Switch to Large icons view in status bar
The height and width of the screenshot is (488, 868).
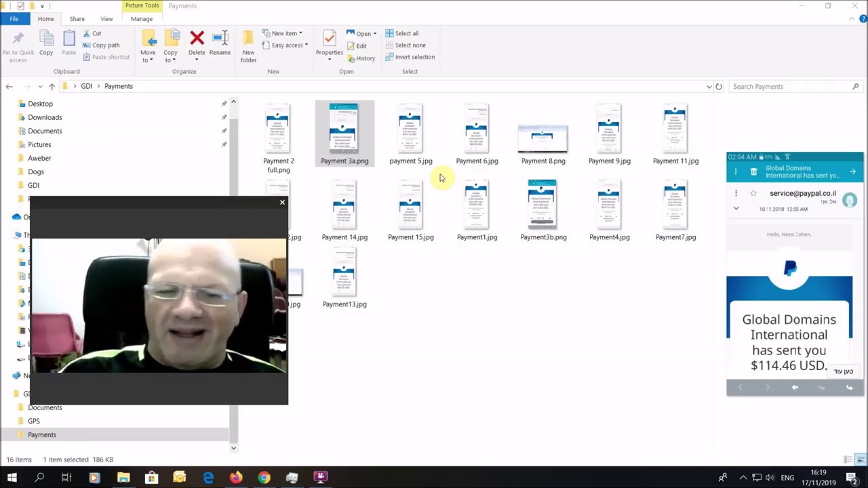(x=861, y=460)
